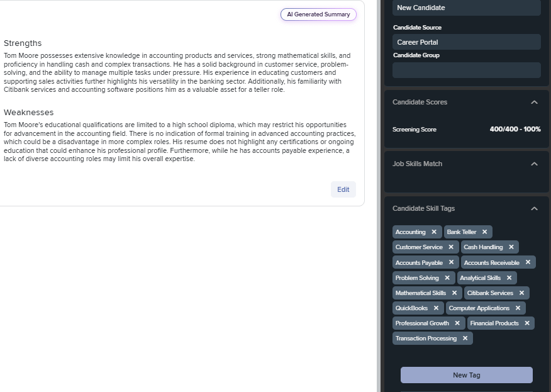Delete the Financial Products tag
Image resolution: width=551 pixels, height=392 pixels.
point(527,323)
